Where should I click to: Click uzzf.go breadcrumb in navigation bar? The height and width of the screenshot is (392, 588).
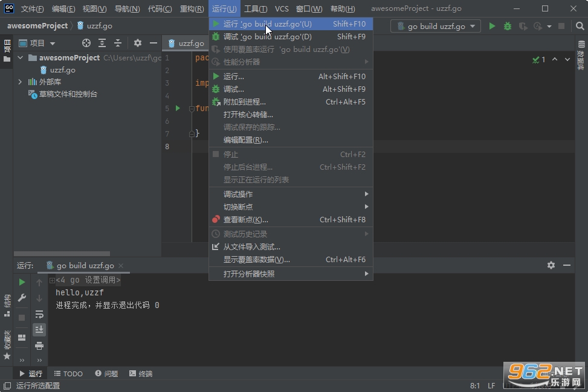coord(95,26)
